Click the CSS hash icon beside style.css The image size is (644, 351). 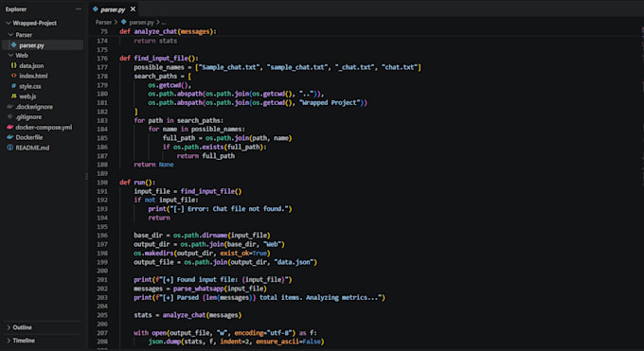(14, 86)
